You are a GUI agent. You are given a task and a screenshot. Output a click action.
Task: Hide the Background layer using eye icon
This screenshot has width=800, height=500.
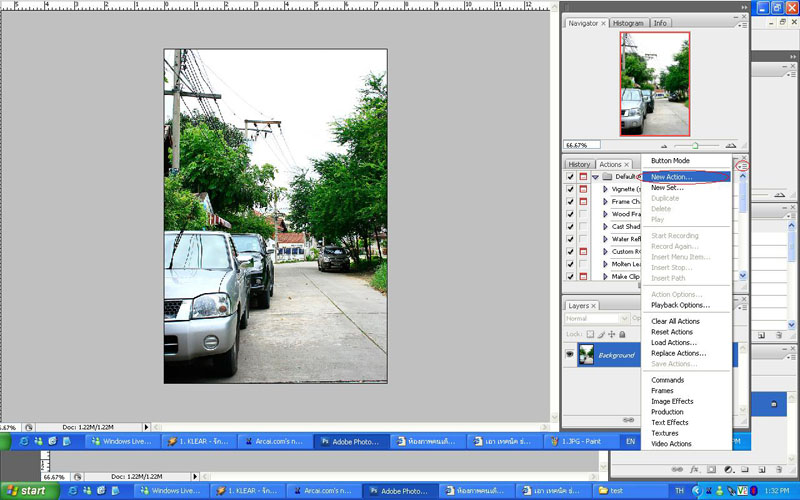point(569,355)
